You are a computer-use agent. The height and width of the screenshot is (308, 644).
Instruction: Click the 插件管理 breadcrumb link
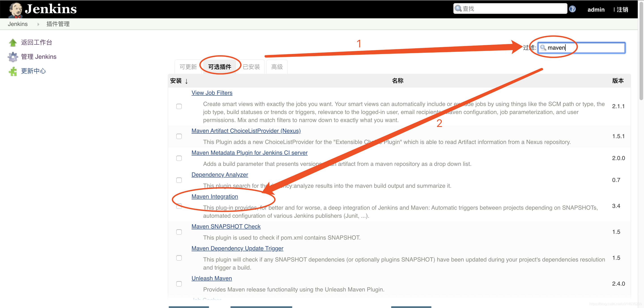(x=58, y=24)
